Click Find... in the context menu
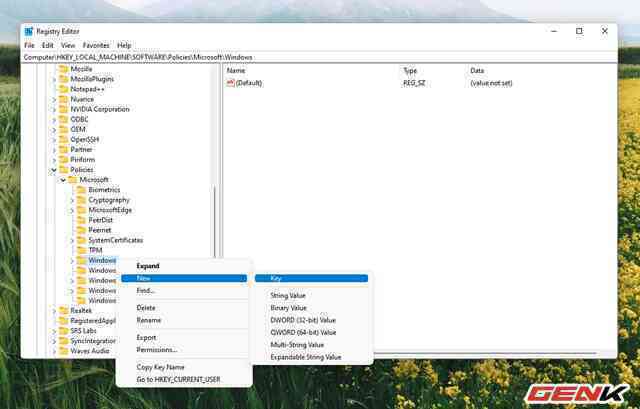Screen dimensions: 640x409 [184, 291]
